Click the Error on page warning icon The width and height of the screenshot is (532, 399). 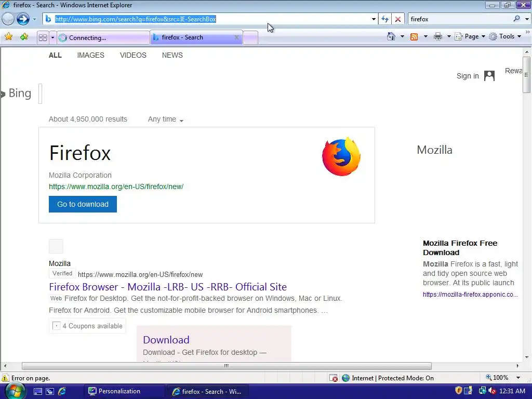click(5, 378)
